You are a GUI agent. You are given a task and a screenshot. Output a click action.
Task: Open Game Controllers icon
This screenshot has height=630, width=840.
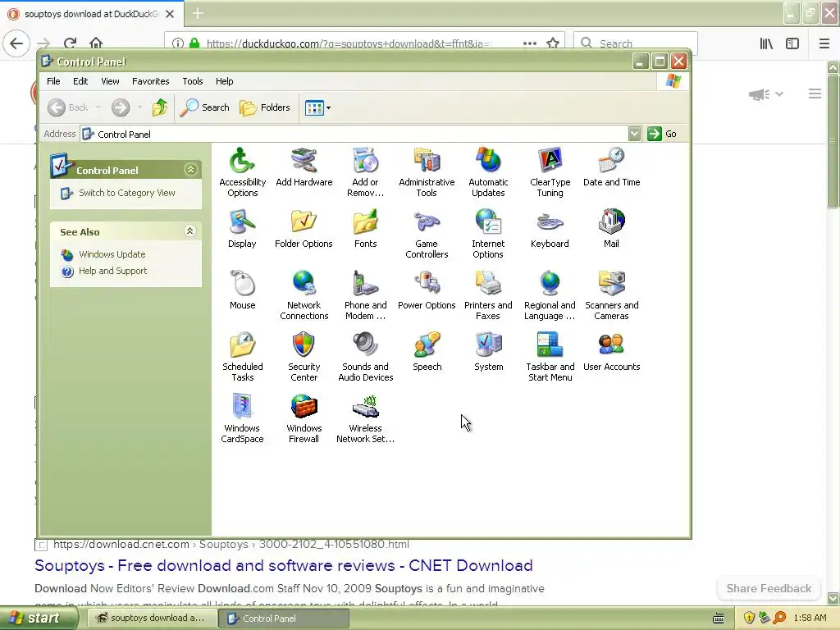pos(427,234)
